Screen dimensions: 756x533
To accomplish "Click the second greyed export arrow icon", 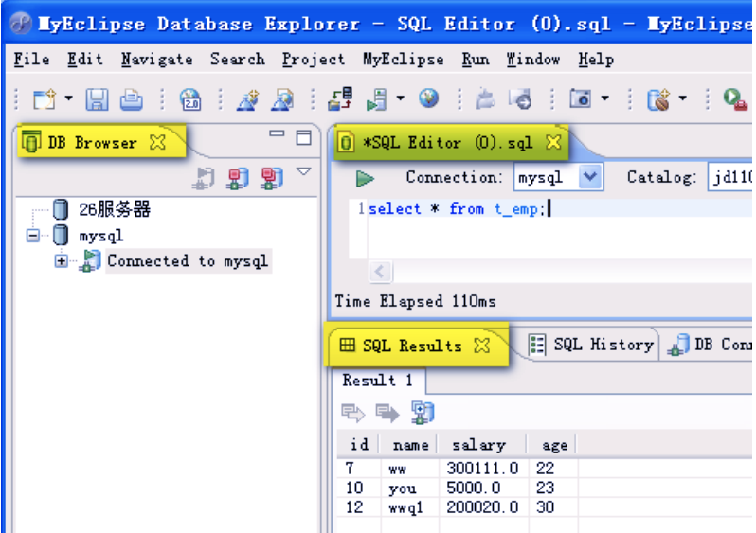I will pos(387,413).
